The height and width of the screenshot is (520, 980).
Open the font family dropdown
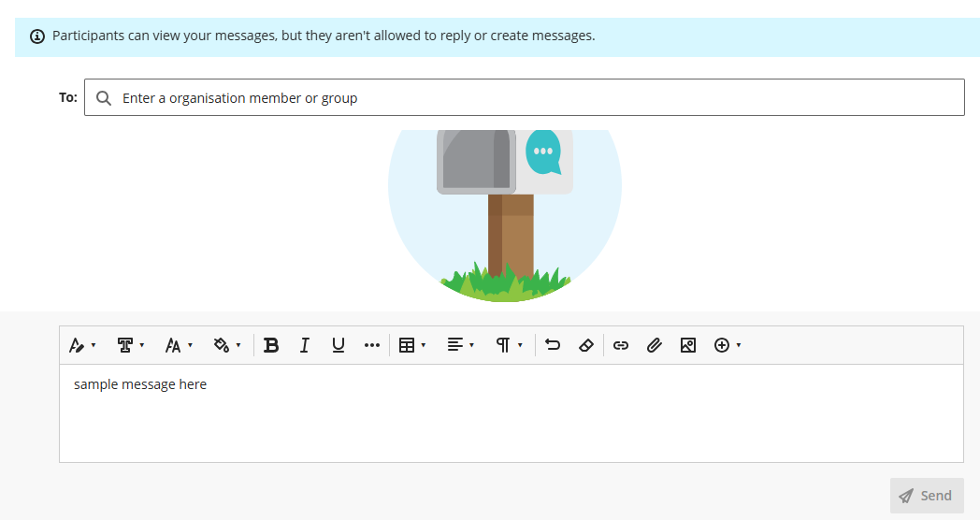click(131, 345)
